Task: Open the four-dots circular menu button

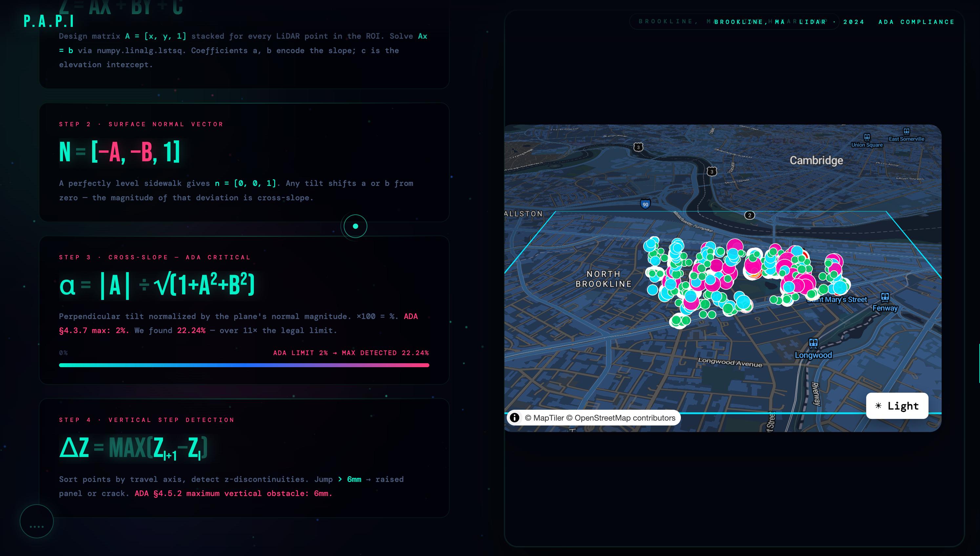Action: (37, 521)
